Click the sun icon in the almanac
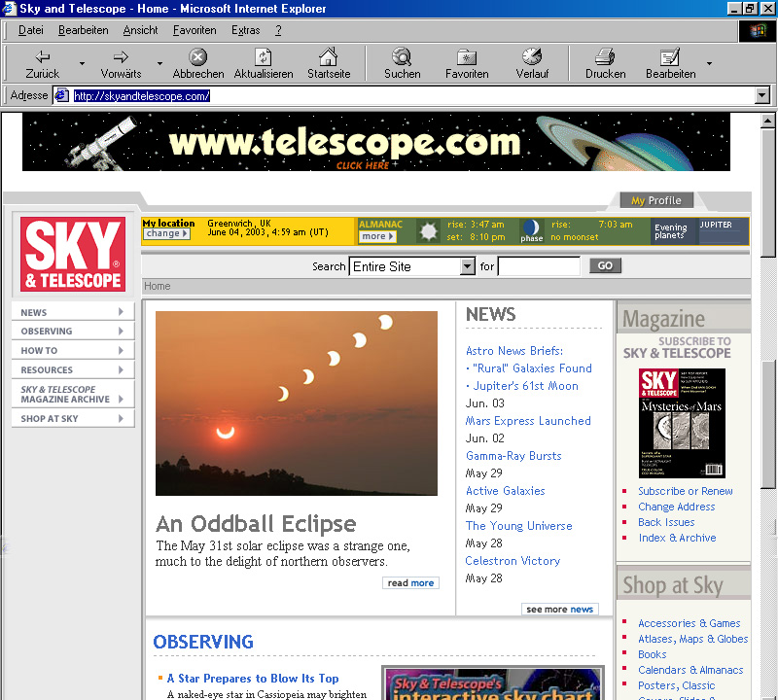This screenshot has height=700, width=778. point(428,231)
